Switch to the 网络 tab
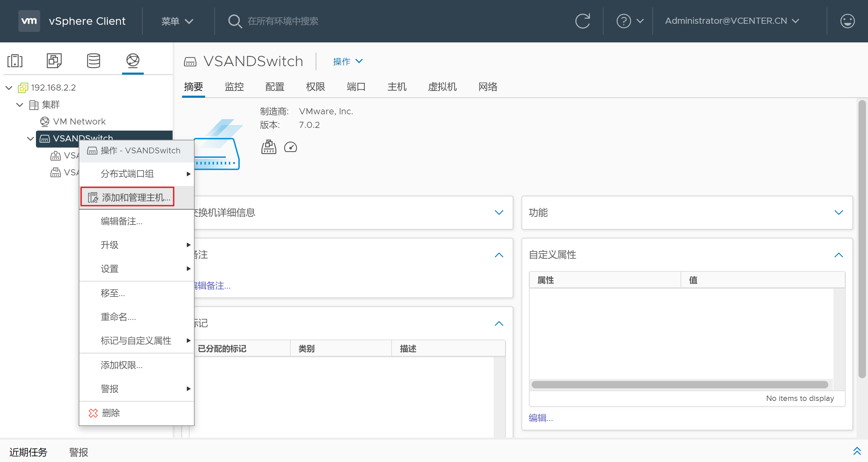 click(x=488, y=87)
